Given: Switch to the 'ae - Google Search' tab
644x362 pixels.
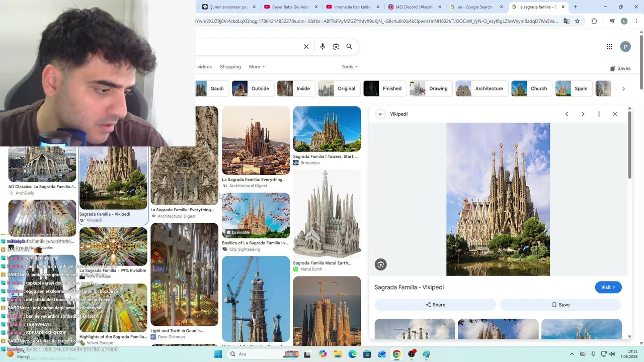Looking at the screenshot, I should 476,7.
